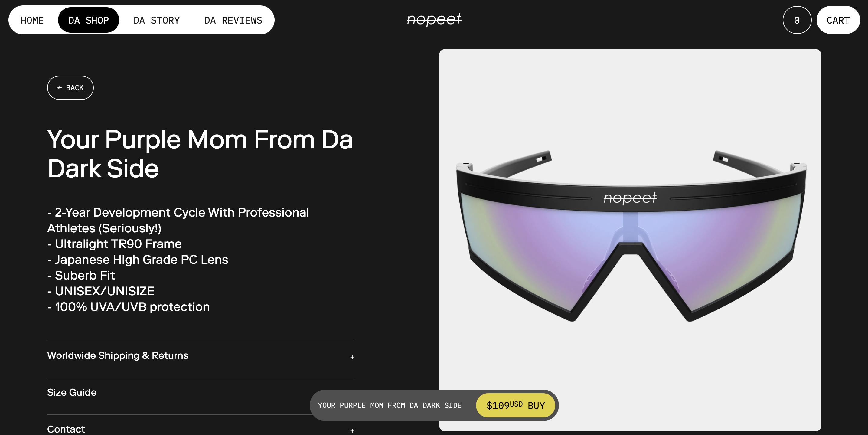Open the DA STORY page

(x=157, y=20)
